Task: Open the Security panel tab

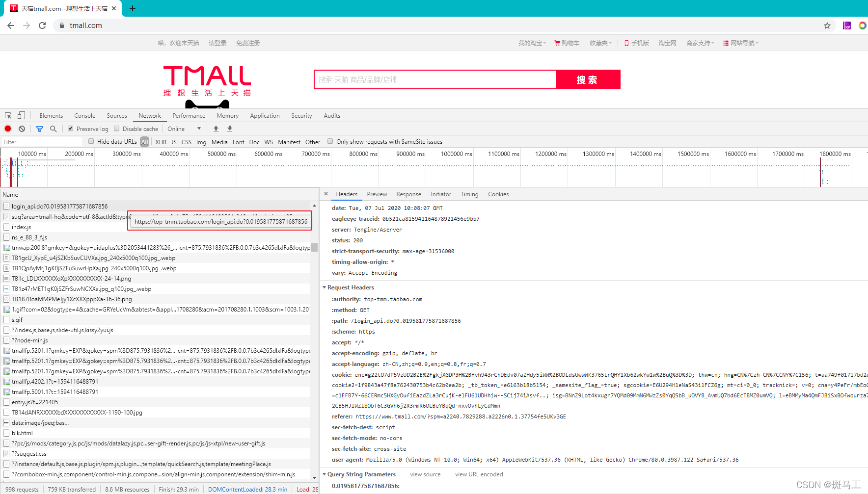Action: (x=301, y=116)
